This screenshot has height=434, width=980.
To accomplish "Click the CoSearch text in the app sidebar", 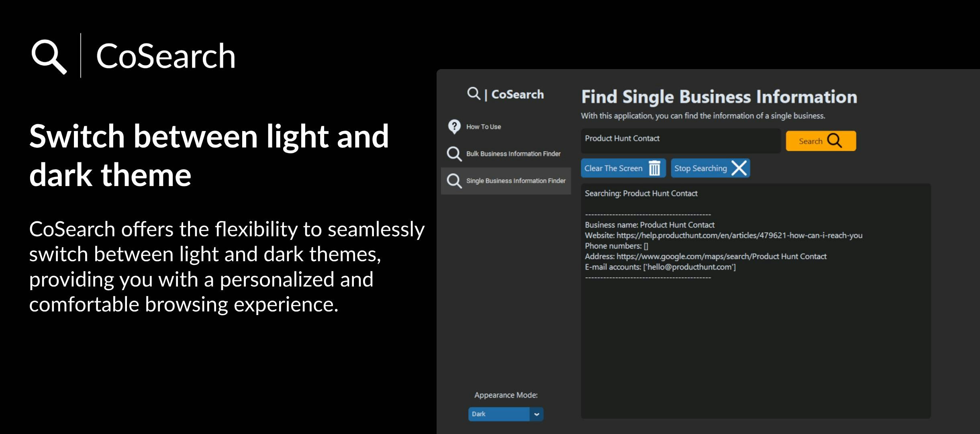I will (517, 94).
